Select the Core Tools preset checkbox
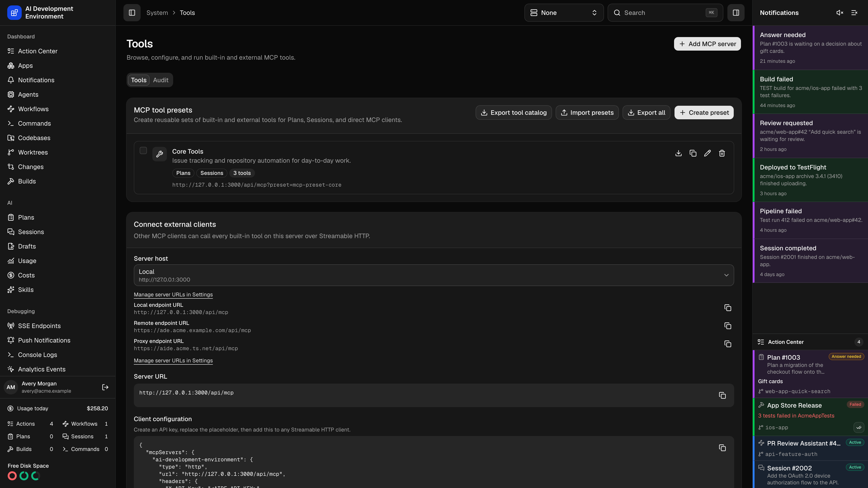 click(143, 150)
